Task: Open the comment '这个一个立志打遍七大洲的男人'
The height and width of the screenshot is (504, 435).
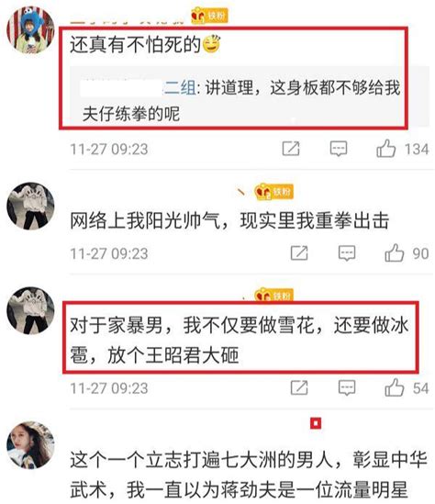Action: click(249, 475)
